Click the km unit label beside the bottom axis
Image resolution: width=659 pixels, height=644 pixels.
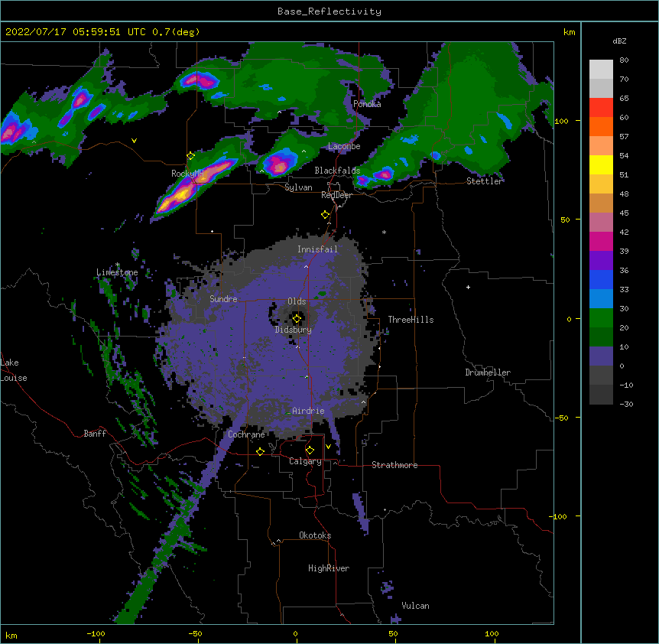[11, 636]
